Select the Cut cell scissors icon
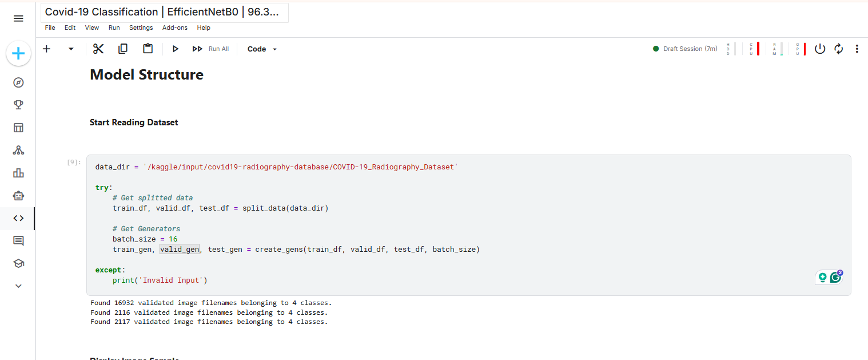This screenshot has width=868, height=360. pyautogui.click(x=98, y=49)
